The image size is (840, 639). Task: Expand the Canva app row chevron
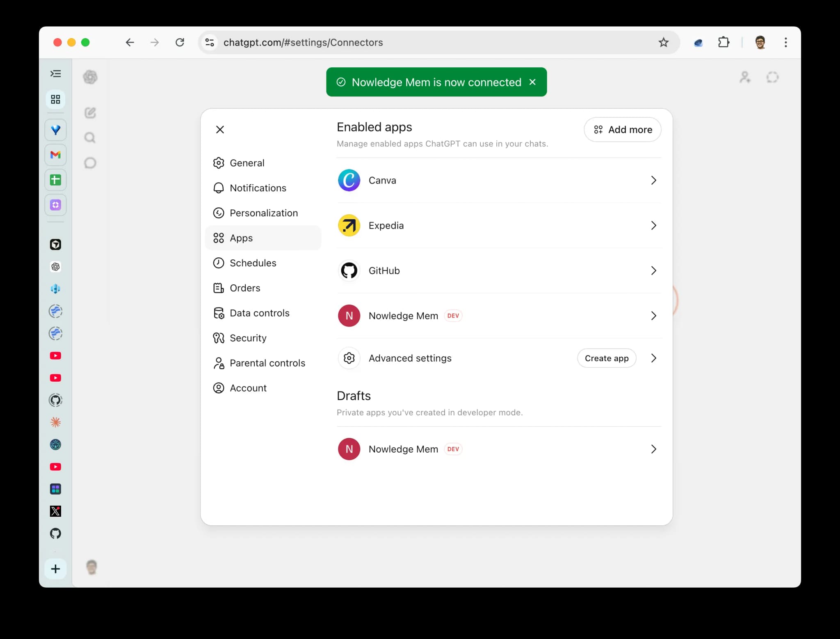653,180
